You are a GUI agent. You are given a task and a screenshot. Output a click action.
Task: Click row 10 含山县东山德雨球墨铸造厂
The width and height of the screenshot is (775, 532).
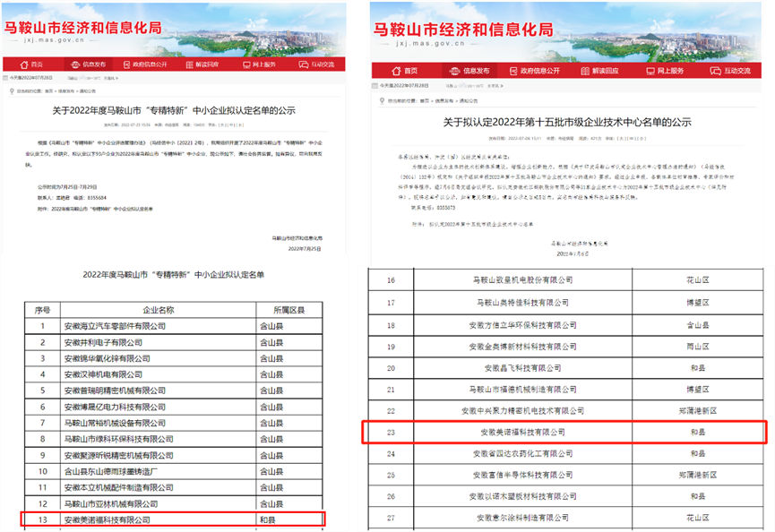[x=174, y=472]
